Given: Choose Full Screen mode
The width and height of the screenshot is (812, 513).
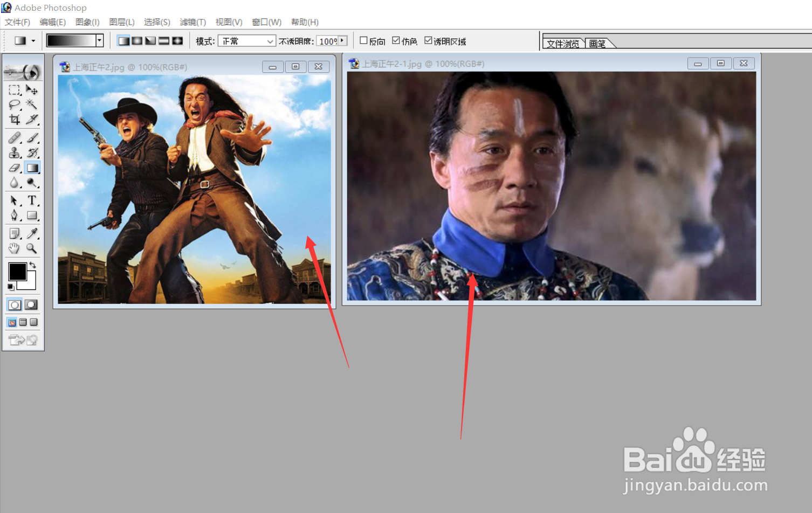Looking at the screenshot, I should click(33, 322).
